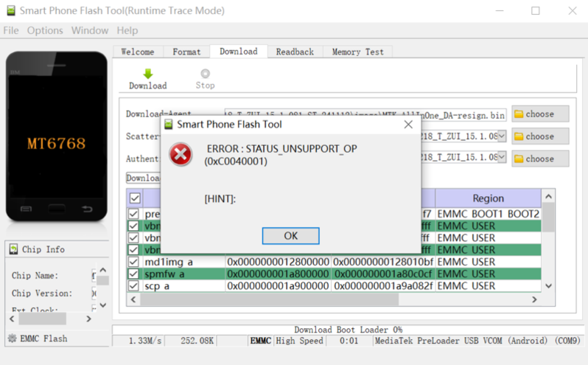Open the Authentication file dropdown

[x=501, y=159]
